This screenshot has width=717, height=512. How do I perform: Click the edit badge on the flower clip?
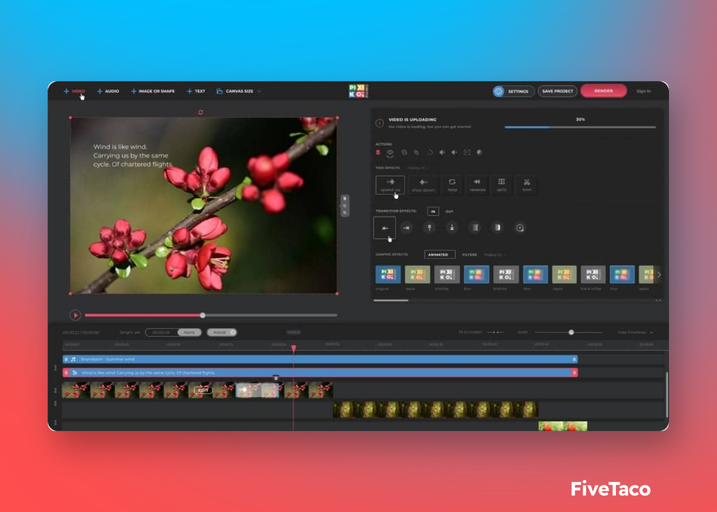(x=203, y=390)
